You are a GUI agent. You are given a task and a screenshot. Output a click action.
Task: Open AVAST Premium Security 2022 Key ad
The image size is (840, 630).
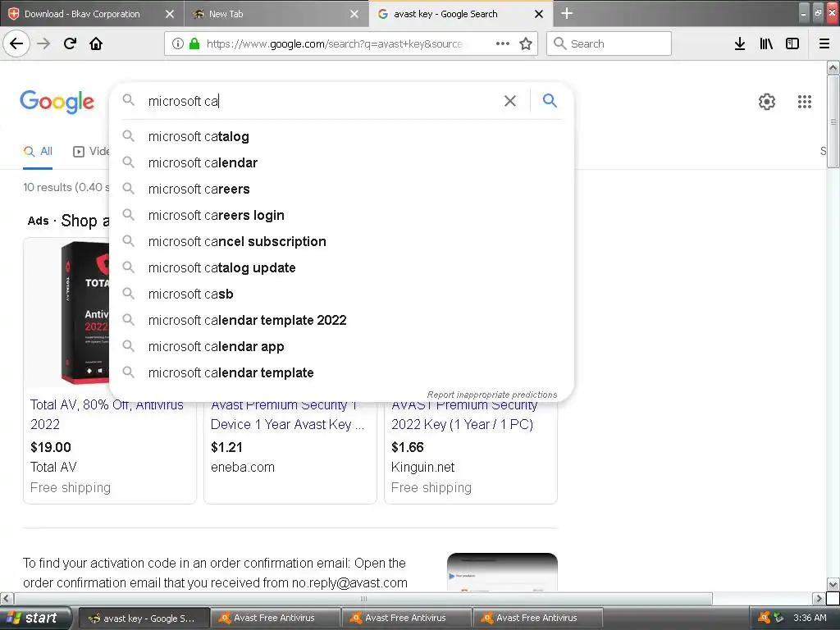pos(464,414)
